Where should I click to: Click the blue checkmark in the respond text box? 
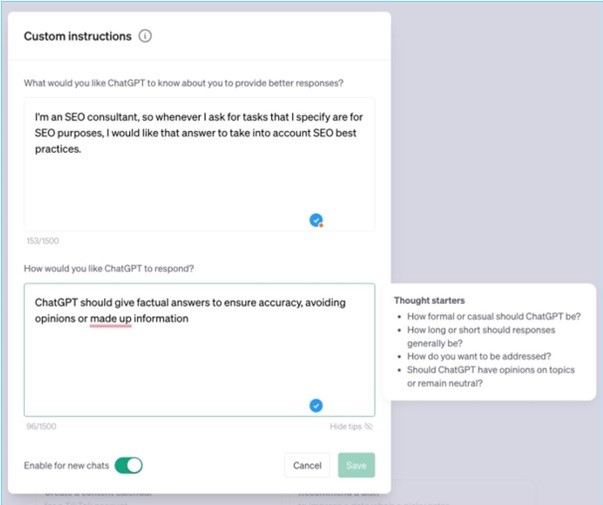pos(316,405)
